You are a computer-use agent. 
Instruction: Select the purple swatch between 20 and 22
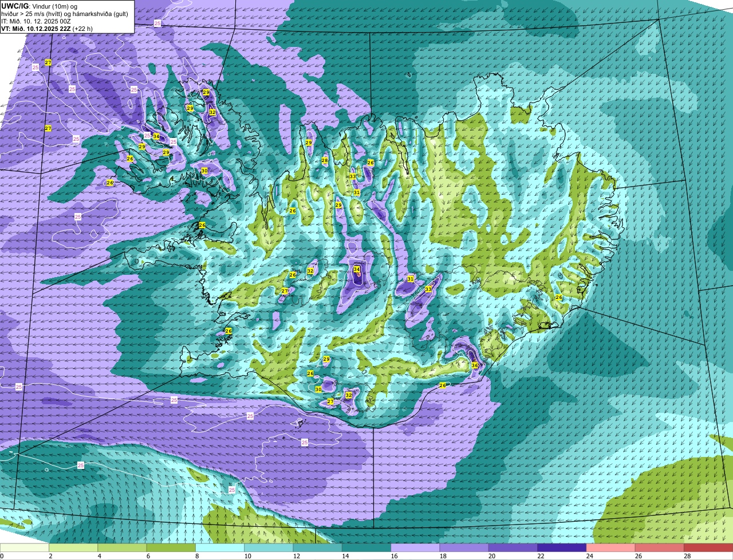513,548
